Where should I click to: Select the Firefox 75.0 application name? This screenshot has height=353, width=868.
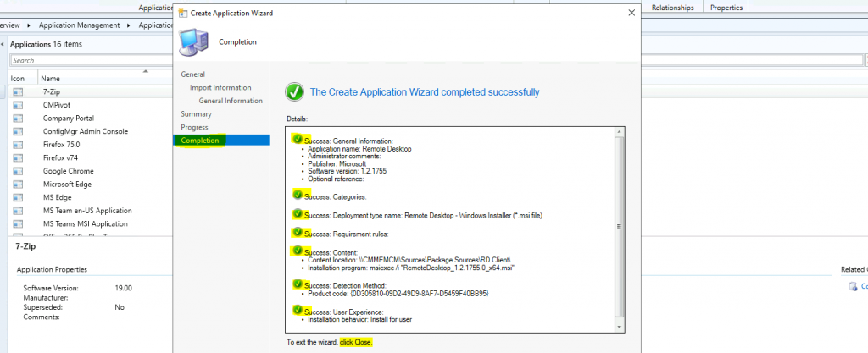(x=61, y=145)
